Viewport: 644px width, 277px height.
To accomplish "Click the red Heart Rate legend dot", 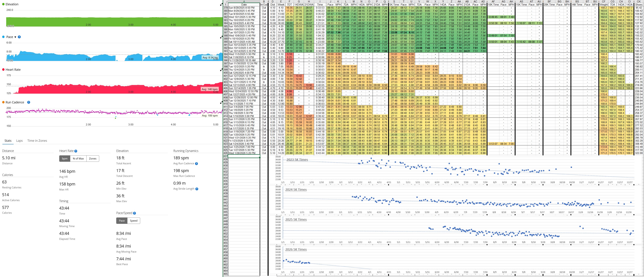I will 3,70.
